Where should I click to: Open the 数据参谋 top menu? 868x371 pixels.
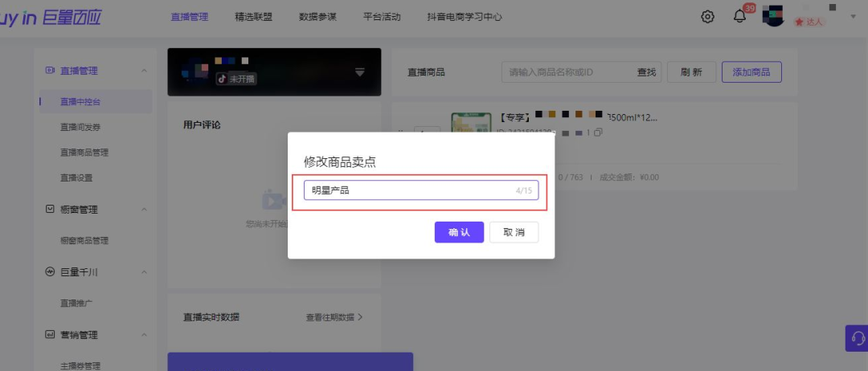tap(317, 17)
